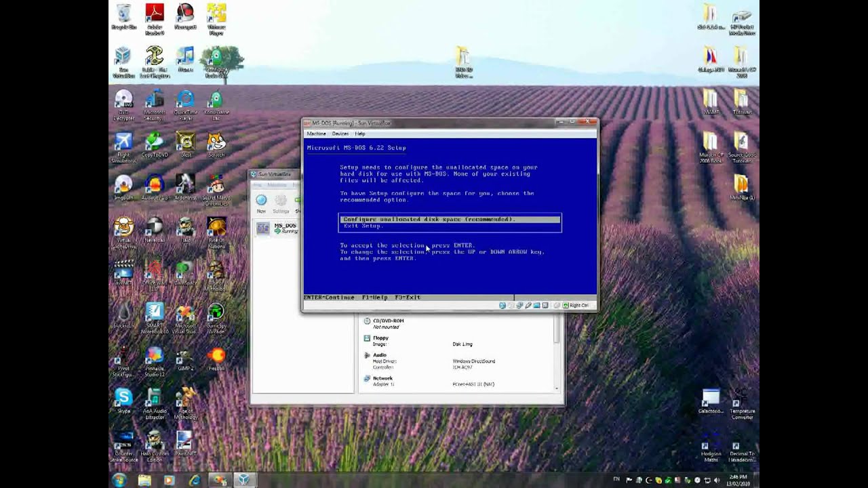Open Counter Strike Source desktop icon
Image resolution: width=868 pixels, height=488 pixels.
123,446
